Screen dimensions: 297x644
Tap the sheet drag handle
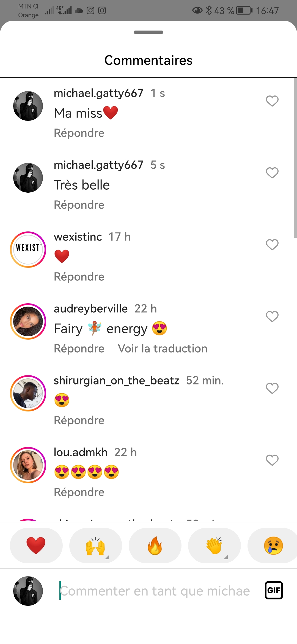[148, 32]
